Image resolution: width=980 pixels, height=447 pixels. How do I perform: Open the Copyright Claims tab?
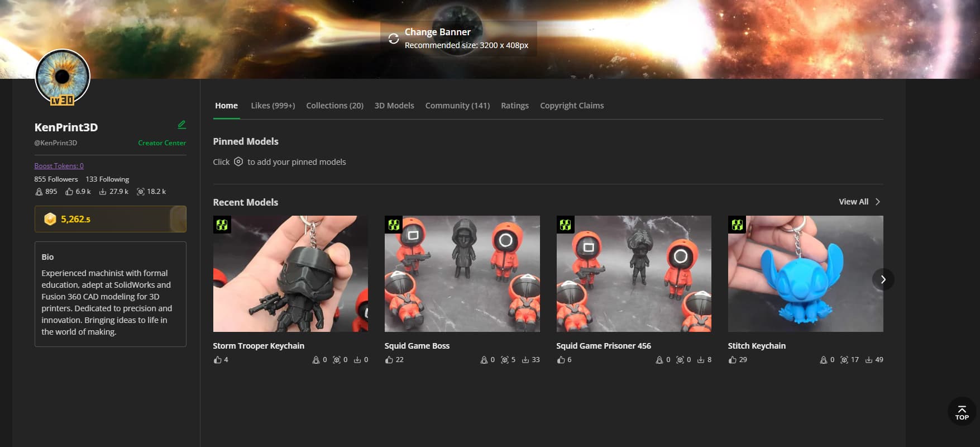(572, 106)
